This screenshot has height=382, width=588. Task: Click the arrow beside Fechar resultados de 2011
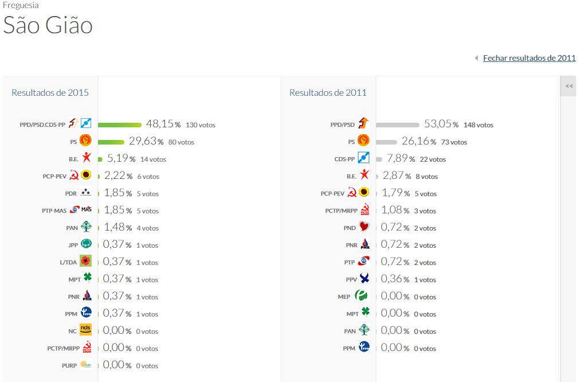[x=476, y=58]
